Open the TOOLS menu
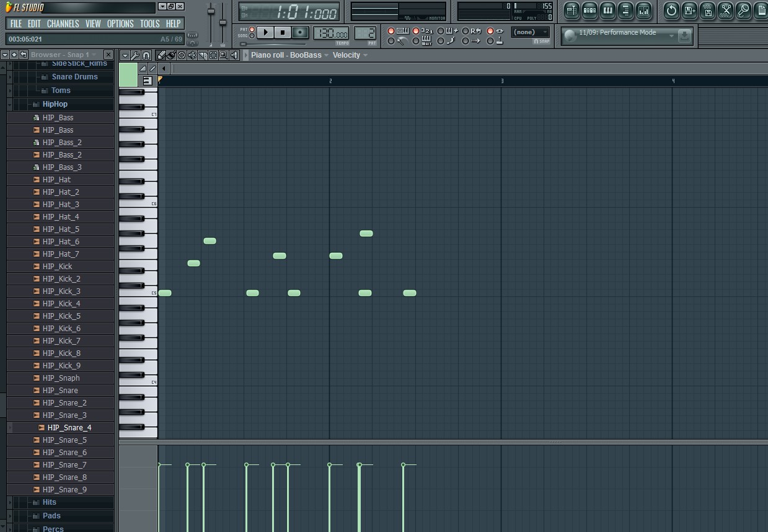 click(x=149, y=24)
